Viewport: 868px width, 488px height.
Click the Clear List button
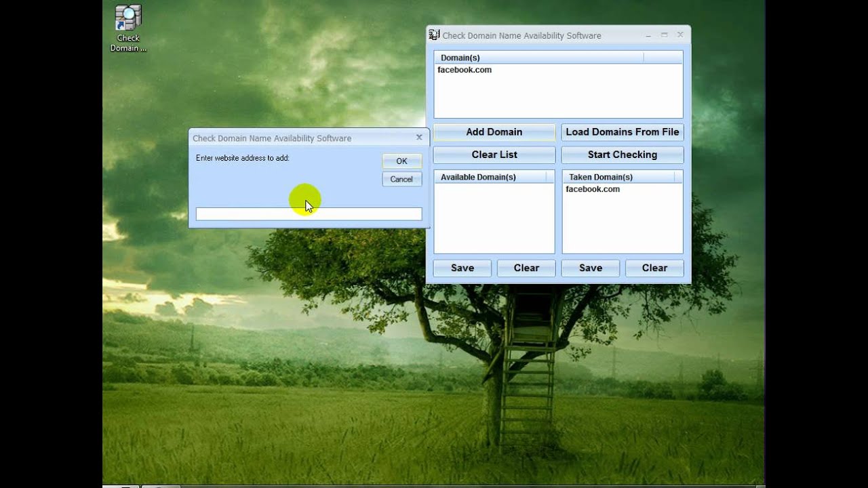point(494,155)
